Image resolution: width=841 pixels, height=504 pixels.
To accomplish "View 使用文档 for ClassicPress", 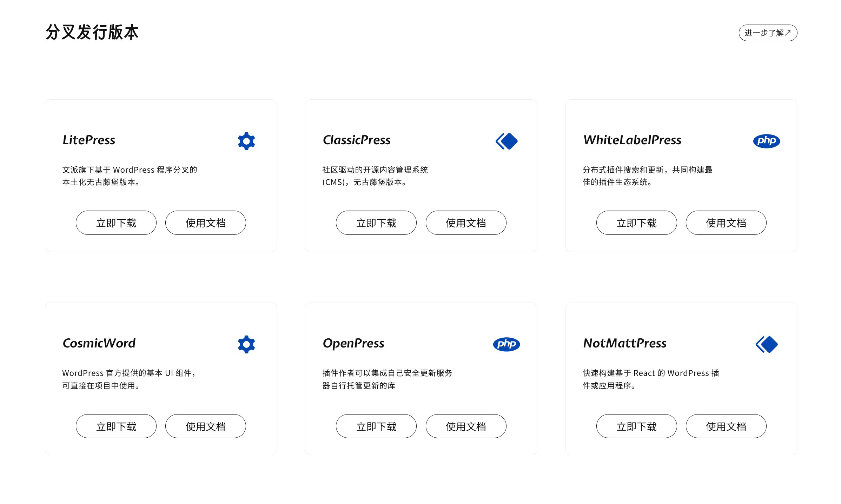I will (466, 223).
